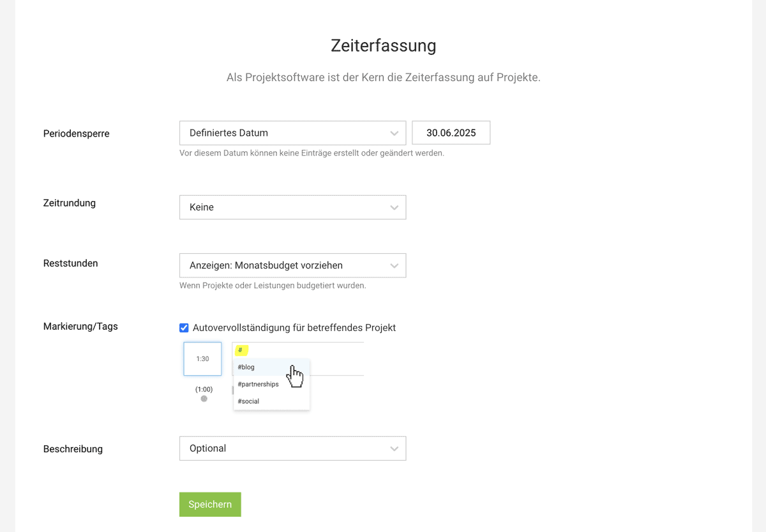
Task: Click the hint text under Periodensperre
Action: point(312,153)
